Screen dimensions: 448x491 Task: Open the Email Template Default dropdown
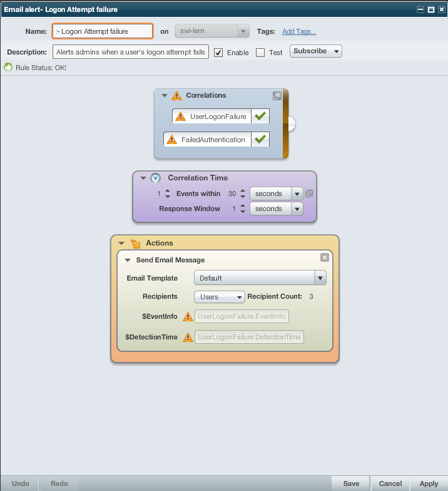(260, 278)
